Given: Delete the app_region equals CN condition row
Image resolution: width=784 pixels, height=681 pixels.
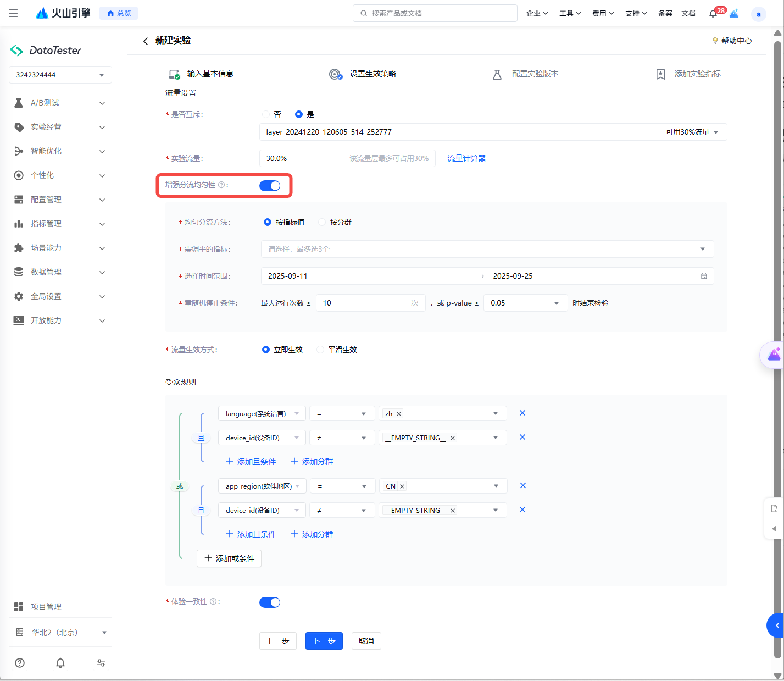Looking at the screenshot, I should tap(523, 485).
